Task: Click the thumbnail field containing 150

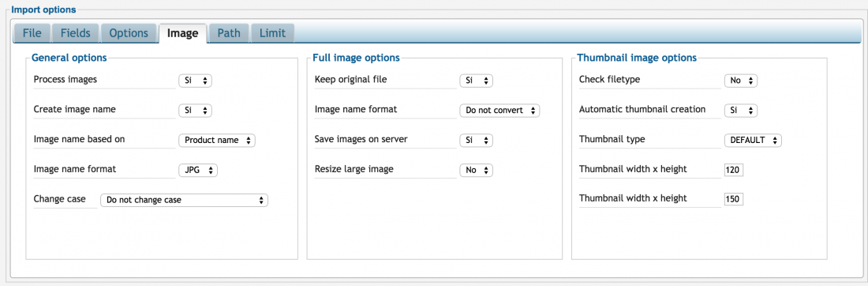Action: click(734, 199)
